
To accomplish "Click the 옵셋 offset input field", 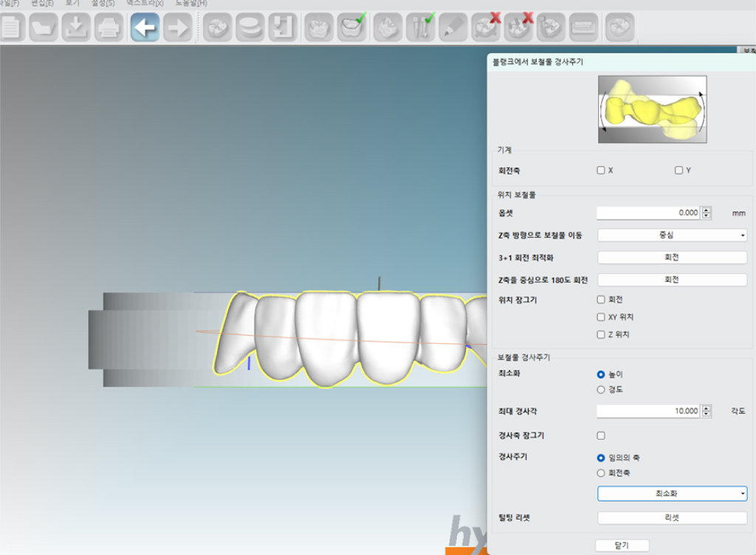I will (x=647, y=213).
